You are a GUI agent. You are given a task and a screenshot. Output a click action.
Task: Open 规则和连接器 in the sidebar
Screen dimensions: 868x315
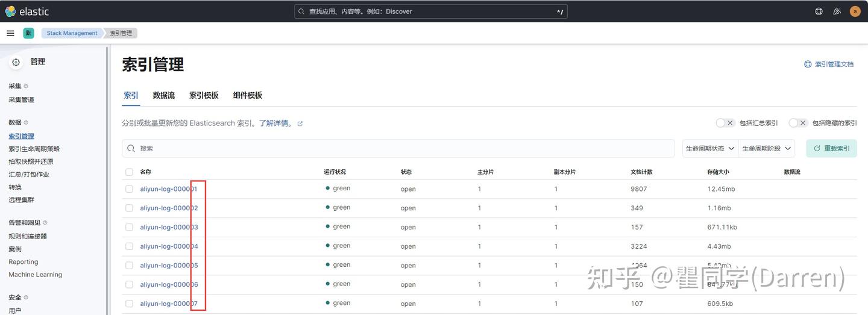click(28, 237)
